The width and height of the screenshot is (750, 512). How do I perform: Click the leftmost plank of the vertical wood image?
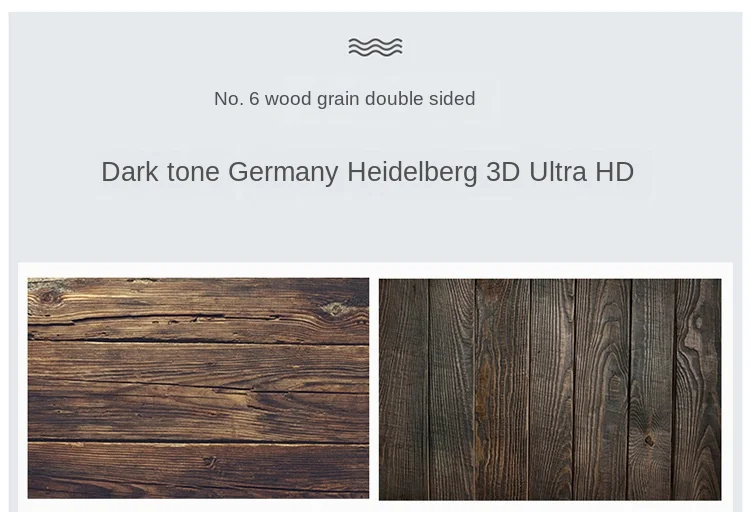[403, 390]
